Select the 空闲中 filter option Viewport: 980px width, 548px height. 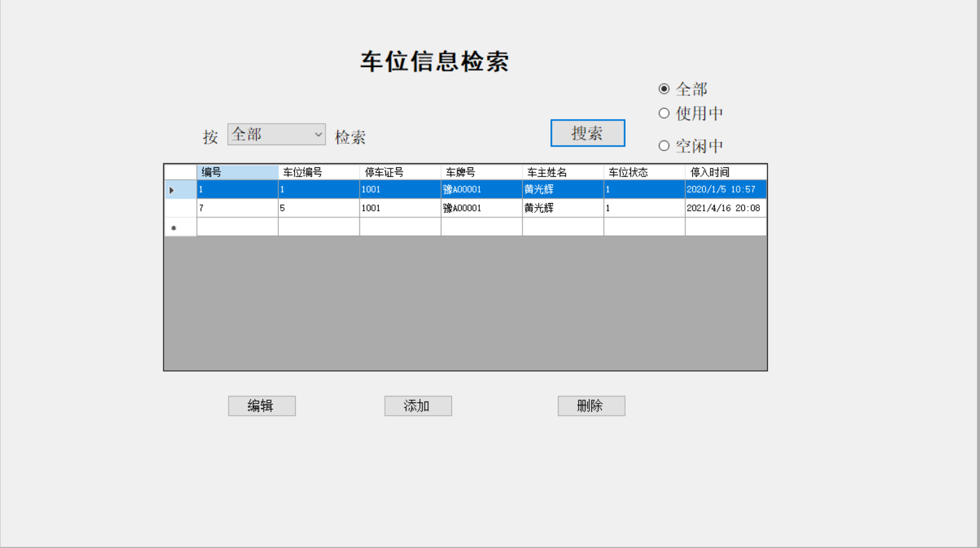[x=664, y=145]
